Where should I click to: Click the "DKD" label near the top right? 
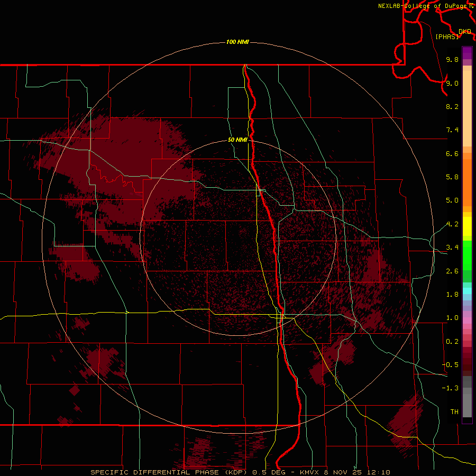[465, 32]
